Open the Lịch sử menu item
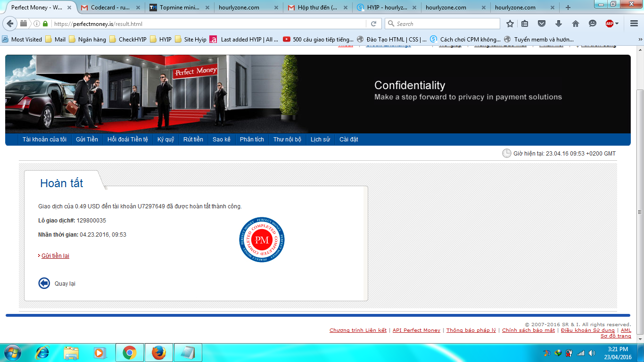The image size is (644, 362). pyautogui.click(x=320, y=140)
